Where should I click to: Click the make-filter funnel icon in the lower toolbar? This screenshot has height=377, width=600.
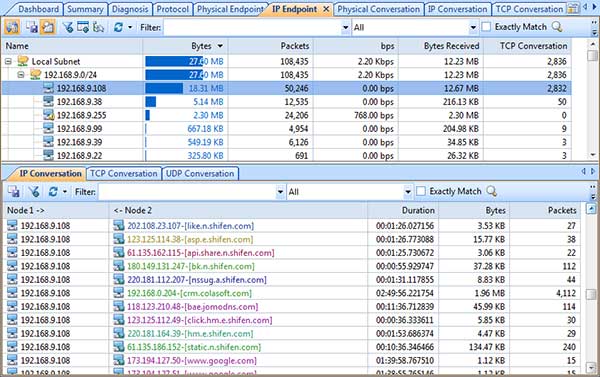tap(34, 191)
